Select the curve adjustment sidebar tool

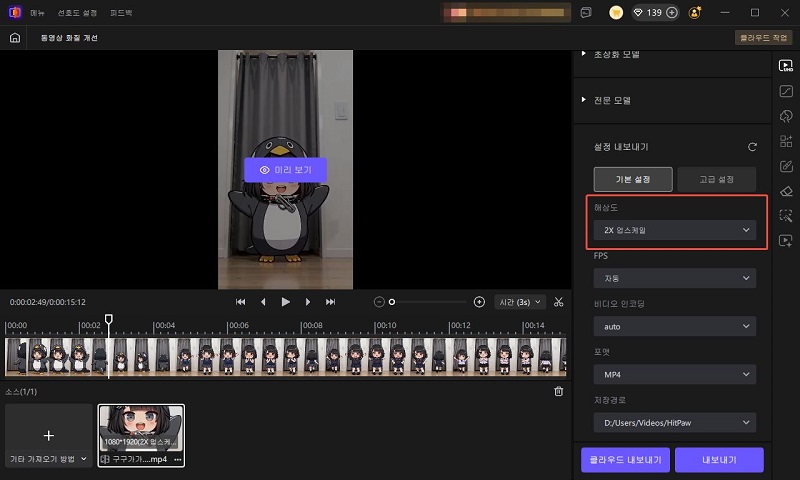click(x=786, y=91)
